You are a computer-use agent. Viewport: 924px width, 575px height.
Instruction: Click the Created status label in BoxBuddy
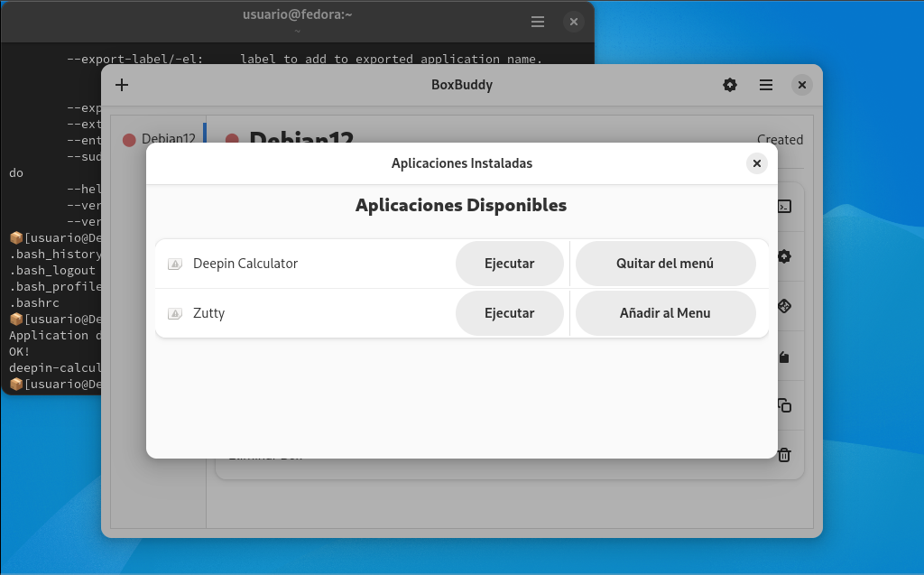coord(781,140)
